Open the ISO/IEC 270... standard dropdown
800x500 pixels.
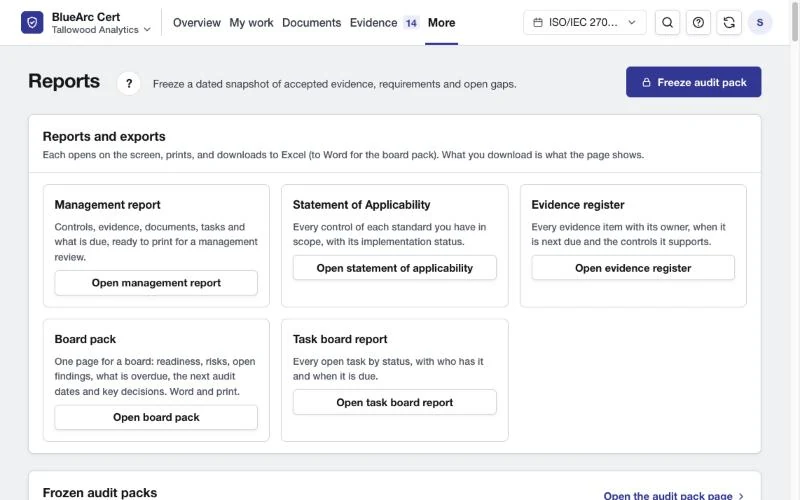585,22
